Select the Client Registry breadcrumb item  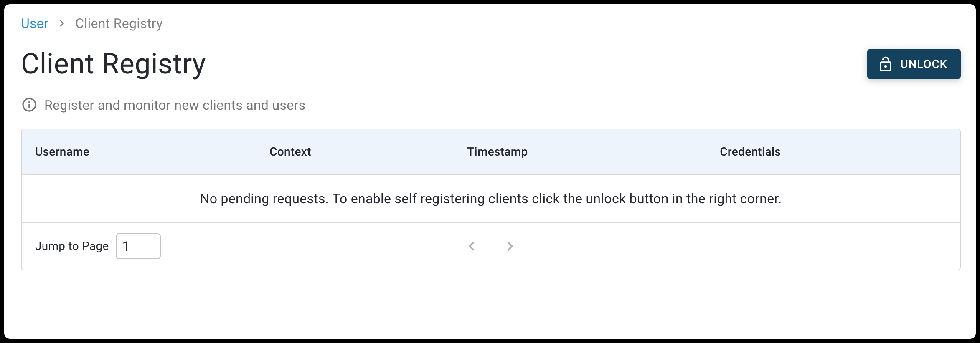119,23
